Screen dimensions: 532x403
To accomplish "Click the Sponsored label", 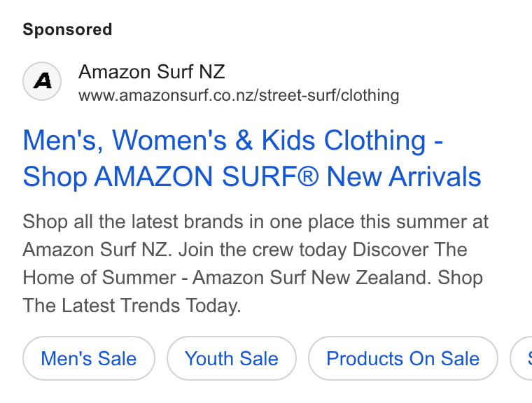I will [67, 29].
